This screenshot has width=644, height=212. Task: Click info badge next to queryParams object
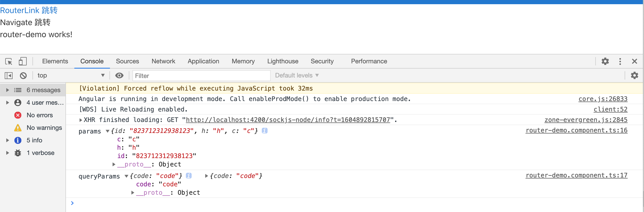pyautogui.click(x=188, y=176)
